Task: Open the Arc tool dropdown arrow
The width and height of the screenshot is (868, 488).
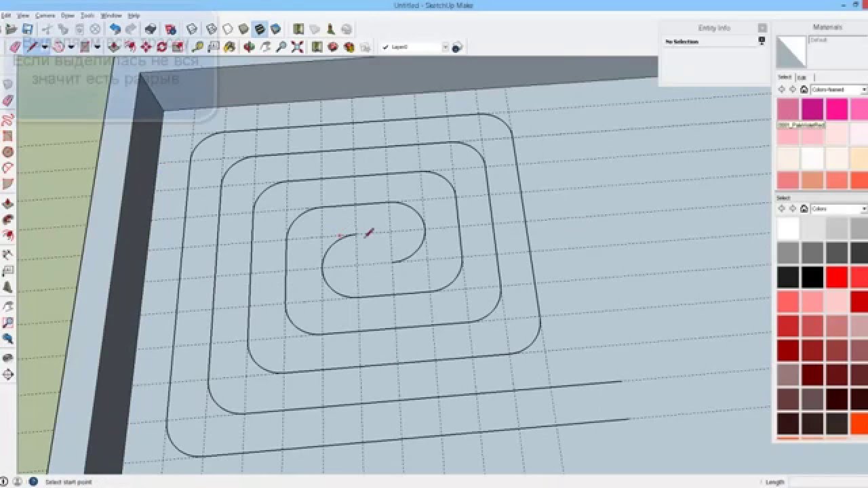Action: 71,47
